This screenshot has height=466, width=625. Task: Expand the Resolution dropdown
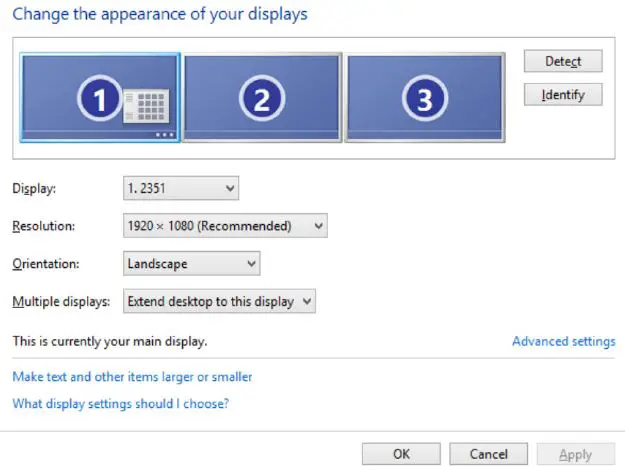pyautogui.click(x=225, y=226)
